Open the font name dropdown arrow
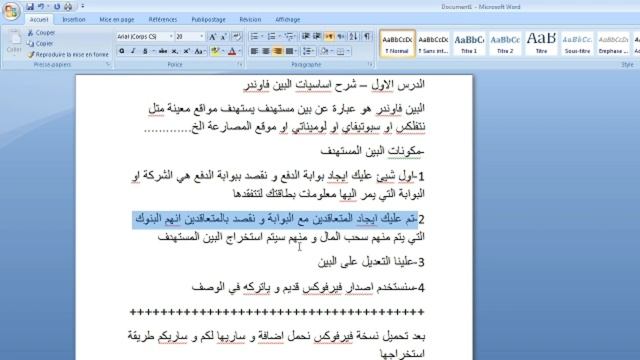The image size is (640, 360). tap(171, 37)
